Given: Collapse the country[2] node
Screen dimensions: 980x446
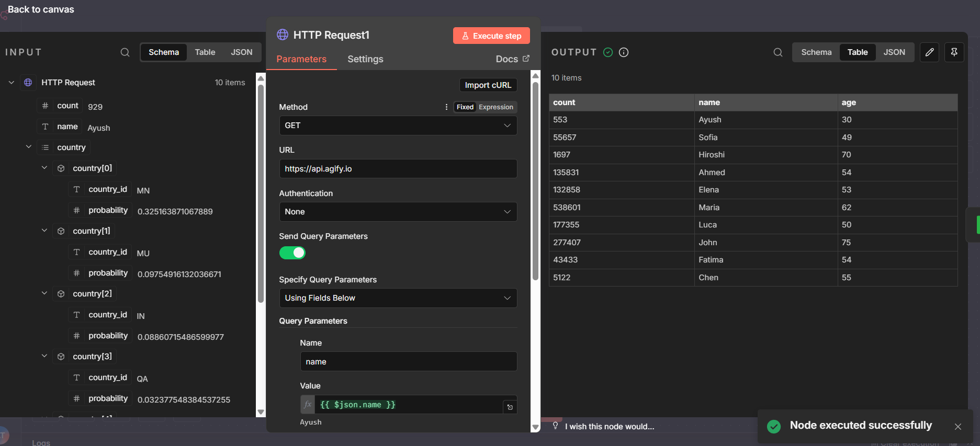Looking at the screenshot, I should pyautogui.click(x=44, y=293).
